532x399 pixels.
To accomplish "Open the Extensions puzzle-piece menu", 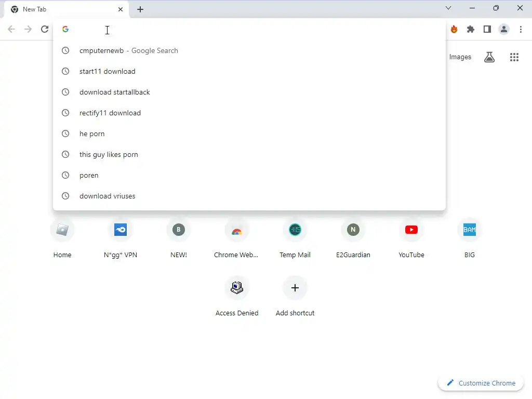I will [x=471, y=29].
